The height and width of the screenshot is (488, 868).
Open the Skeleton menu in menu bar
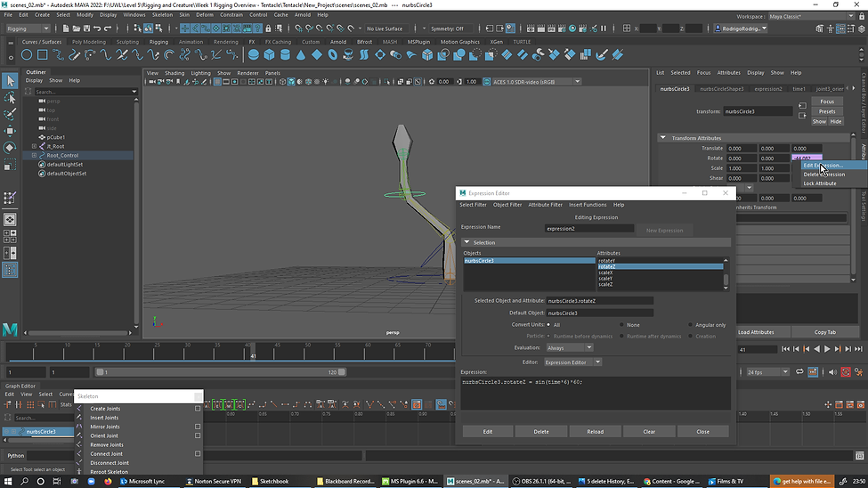pyautogui.click(x=162, y=15)
